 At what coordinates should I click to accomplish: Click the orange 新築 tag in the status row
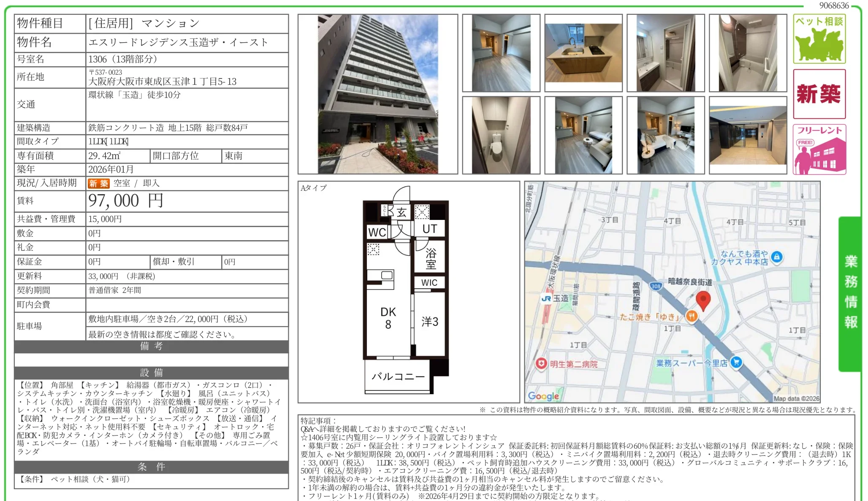(98, 183)
